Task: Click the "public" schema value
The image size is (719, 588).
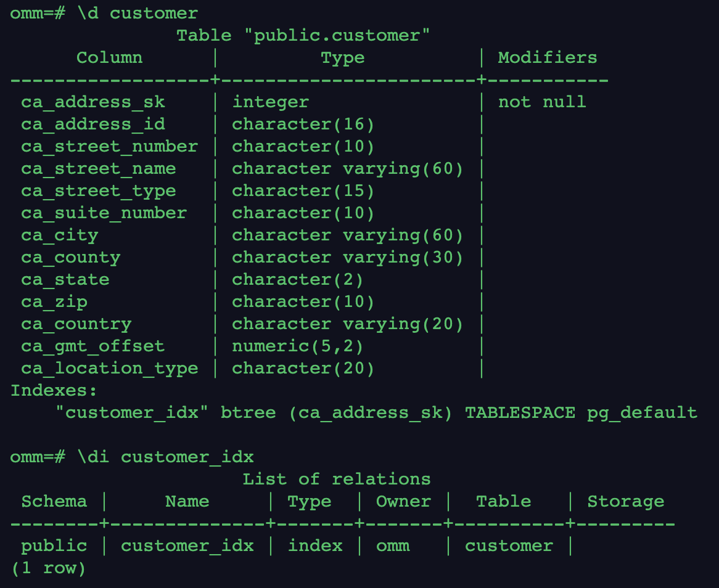Action: pos(54,546)
